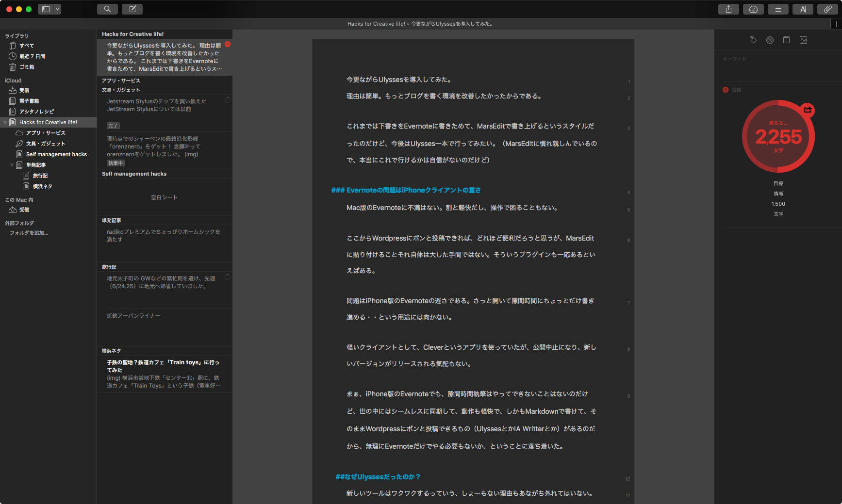Open the radikoプレミアム sheet
This screenshot has width=842, height=504.
pyautogui.click(x=165, y=244)
